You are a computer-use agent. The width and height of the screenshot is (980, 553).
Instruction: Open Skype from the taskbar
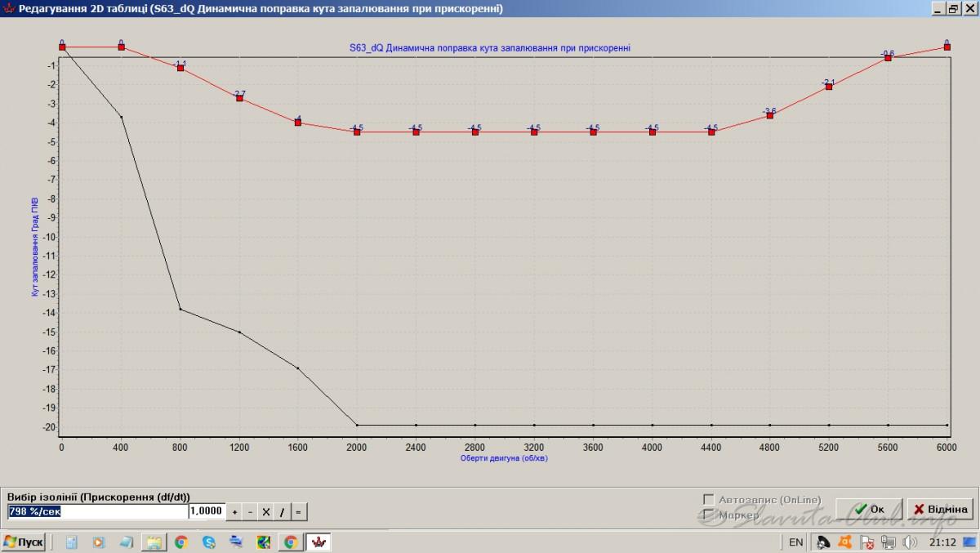pos(209,542)
